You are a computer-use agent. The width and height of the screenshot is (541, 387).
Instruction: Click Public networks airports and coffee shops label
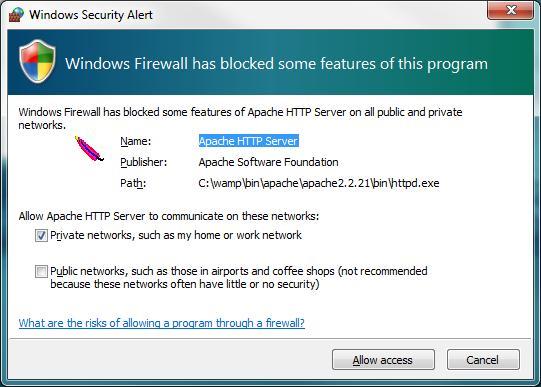239,277
